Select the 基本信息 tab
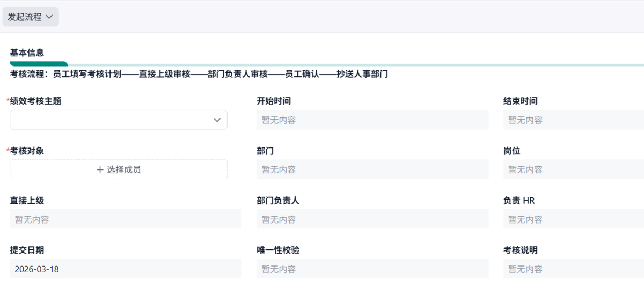The image size is (644, 288). pos(27,53)
